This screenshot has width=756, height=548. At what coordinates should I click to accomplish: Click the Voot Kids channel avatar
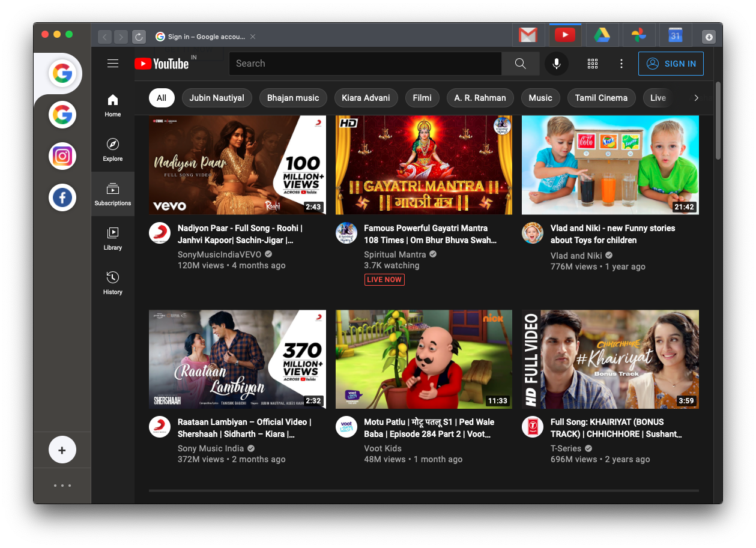(x=346, y=427)
